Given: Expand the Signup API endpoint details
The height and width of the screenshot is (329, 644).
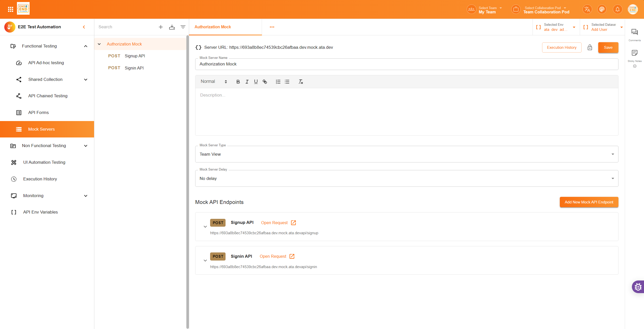Looking at the screenshot, I should coord(205,227).
